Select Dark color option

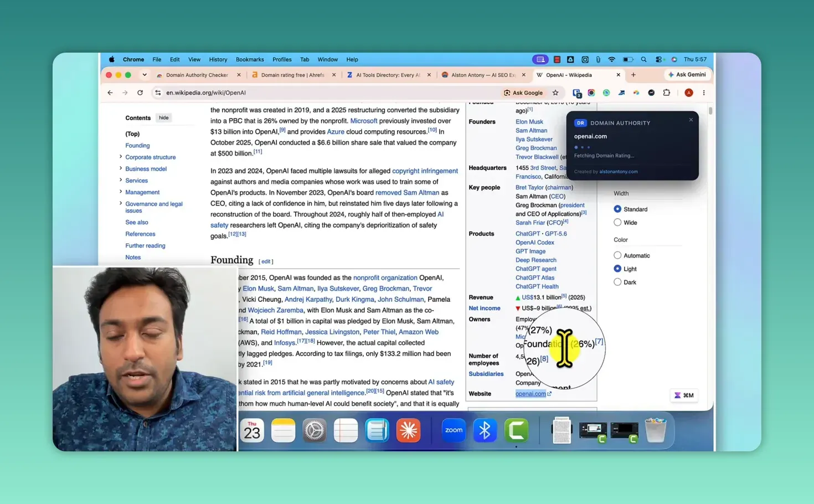pyautogui.click(x=617, y=282)
